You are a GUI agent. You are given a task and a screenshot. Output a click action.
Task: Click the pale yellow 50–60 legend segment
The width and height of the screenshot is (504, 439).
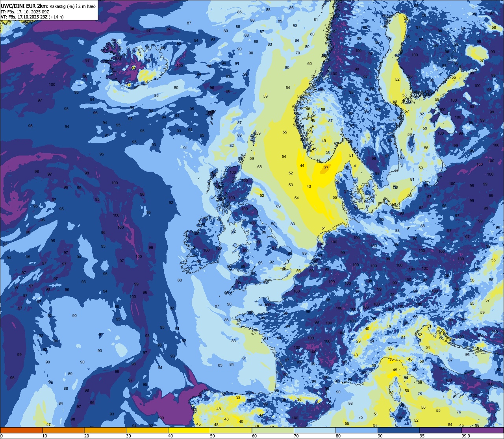click(x=231, y=430)
